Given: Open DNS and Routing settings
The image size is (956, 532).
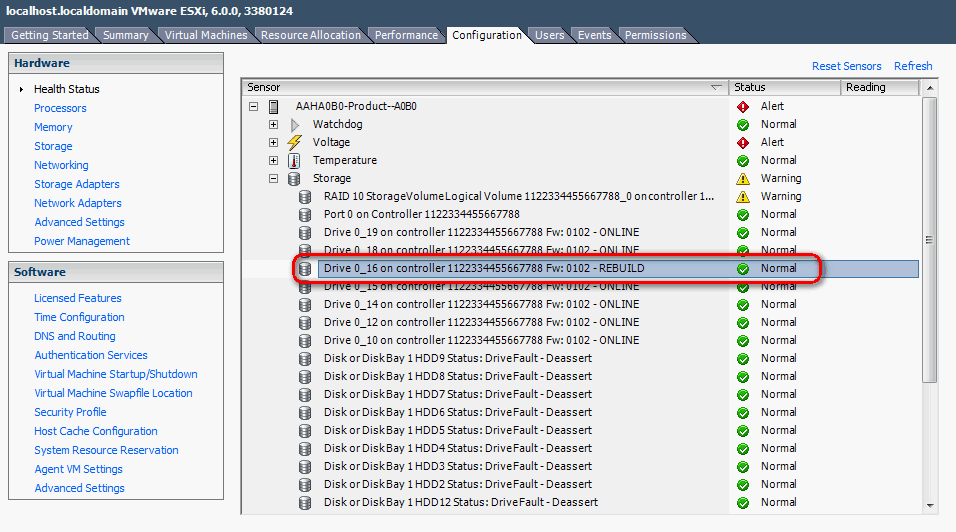Looking at the screenshot, I should point(74,336).
